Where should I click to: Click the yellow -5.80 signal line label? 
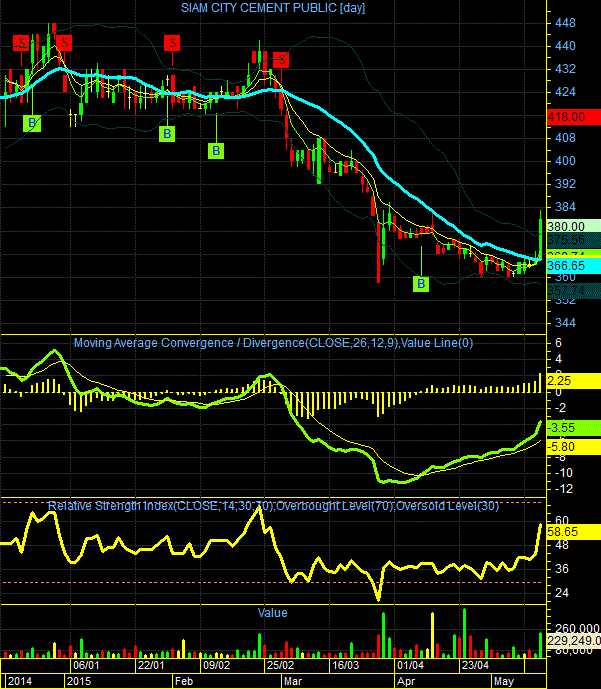574,447
